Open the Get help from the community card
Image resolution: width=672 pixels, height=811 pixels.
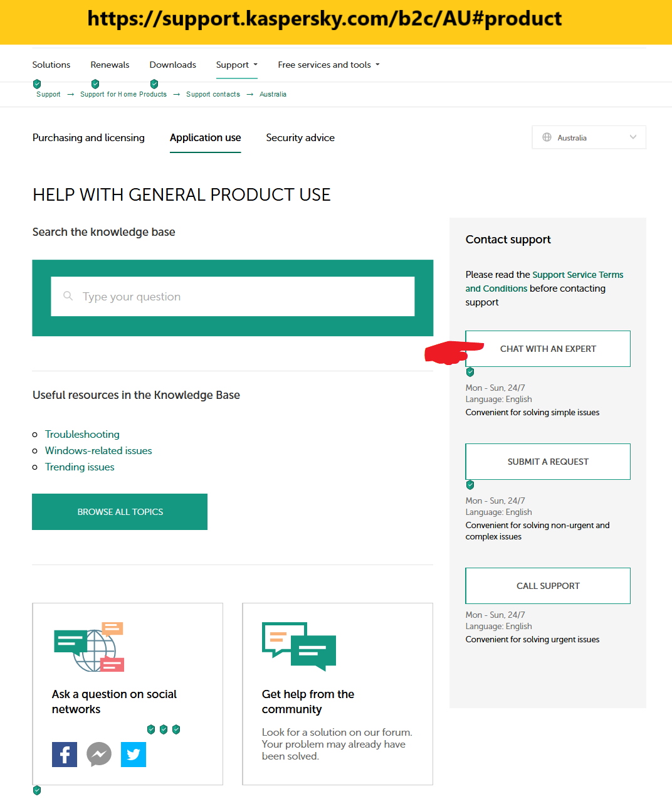[337, 694]
